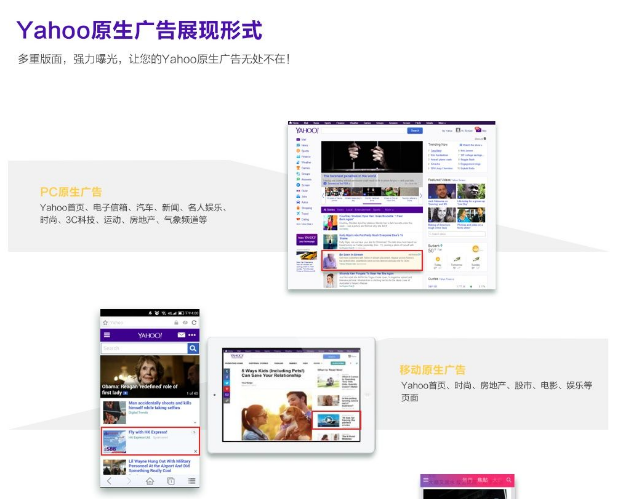
Task: Open the Reagan first lady hero image on phone
Action: point(150,376)
